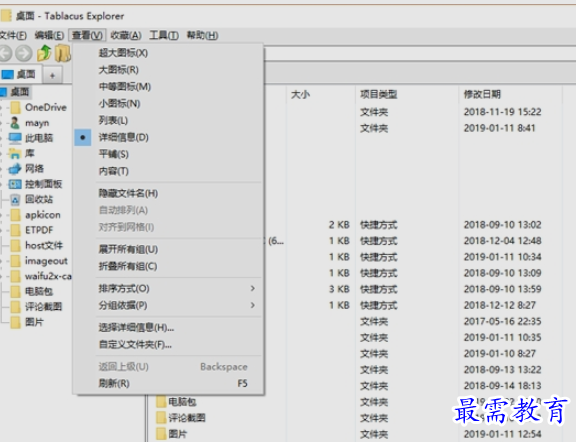Click 刷新(R) menu entry
The image size is (576, 442).
(168, 384)
